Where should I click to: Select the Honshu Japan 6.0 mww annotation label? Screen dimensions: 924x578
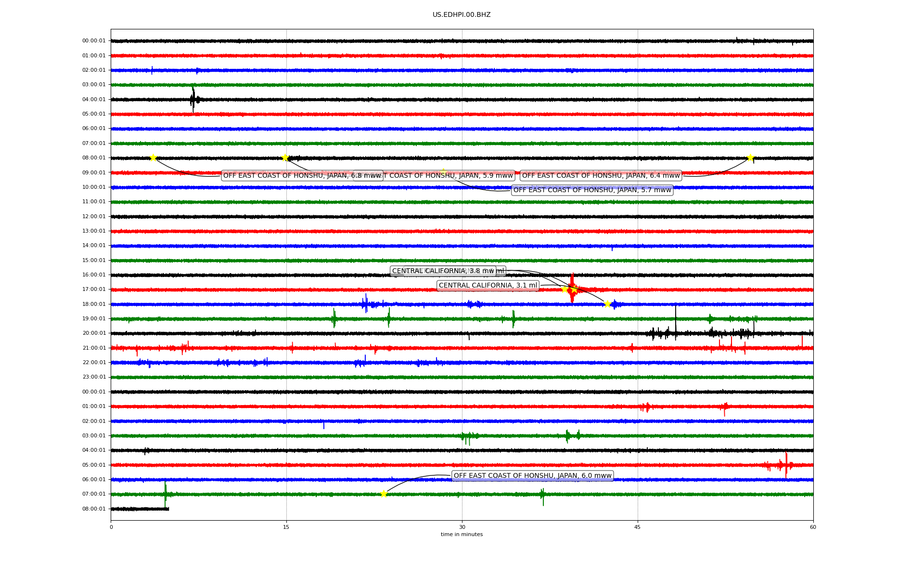tap(532, 476)
